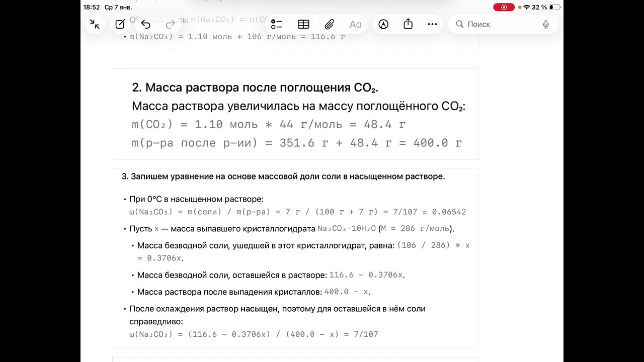The width and height of the screenshot is (644, 362).
Task: Tap bullet Масса раствора после выпадения кристаллов
Action: coord(254,292)
